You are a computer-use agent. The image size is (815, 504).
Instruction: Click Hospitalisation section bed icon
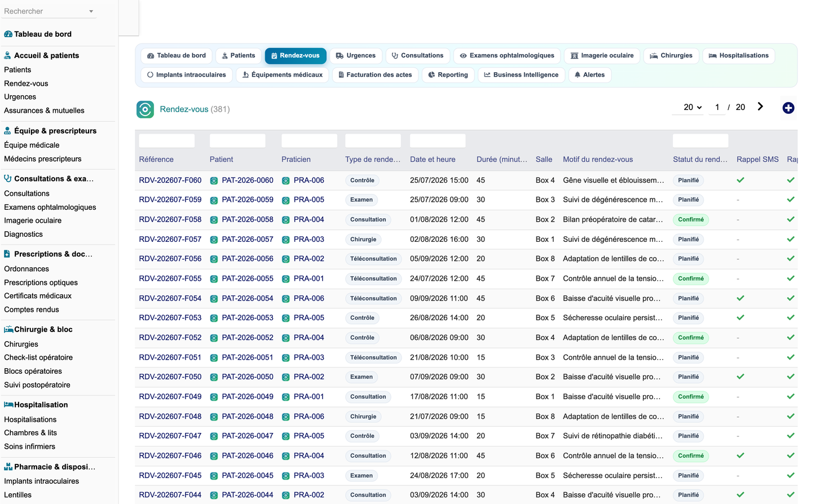(x=8, y=405)
